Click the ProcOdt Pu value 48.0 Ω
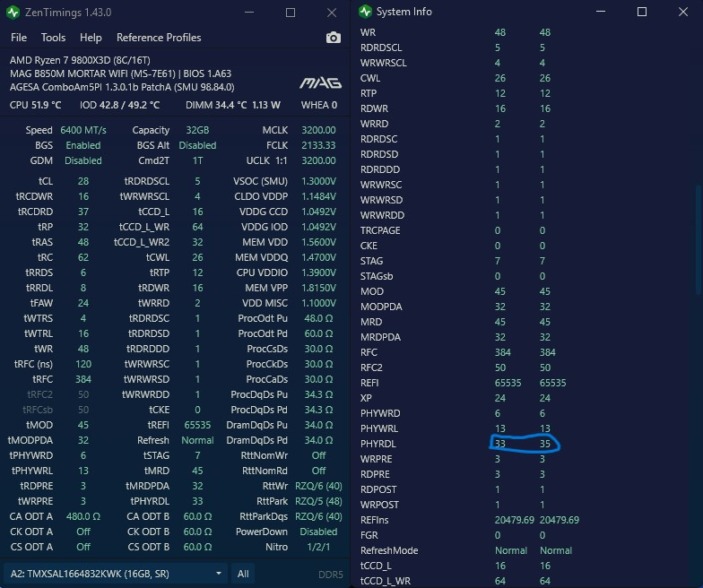The width and height of the screenshot is (703, 588). pyautogui.click(x=319, y=318)
